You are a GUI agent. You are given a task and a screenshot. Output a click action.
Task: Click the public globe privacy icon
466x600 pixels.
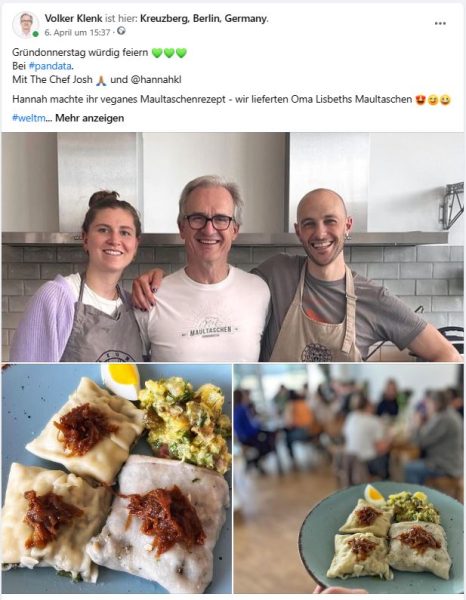[x=121, y=31]
